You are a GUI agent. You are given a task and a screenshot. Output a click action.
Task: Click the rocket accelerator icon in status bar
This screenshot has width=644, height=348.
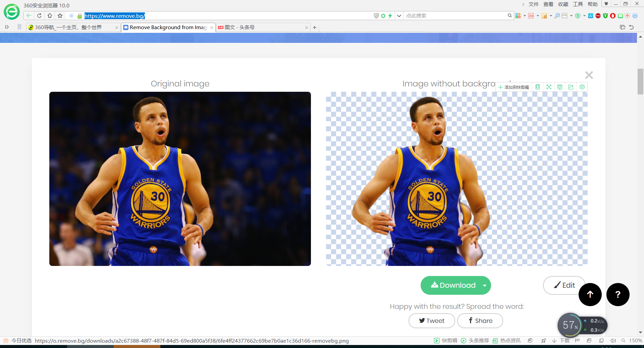pos(543,341)
